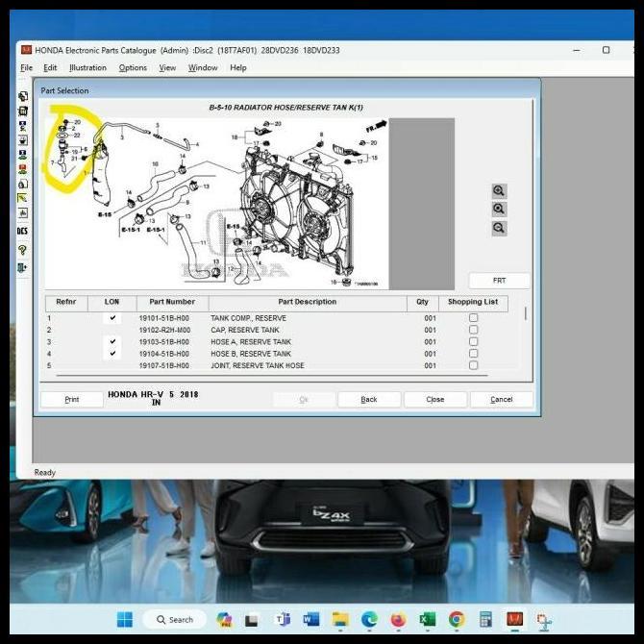Select shopping list checkbox for JOINT, RESERVE TANK HOSE
The width and height of the screenshot is (644, 644).
473,365
